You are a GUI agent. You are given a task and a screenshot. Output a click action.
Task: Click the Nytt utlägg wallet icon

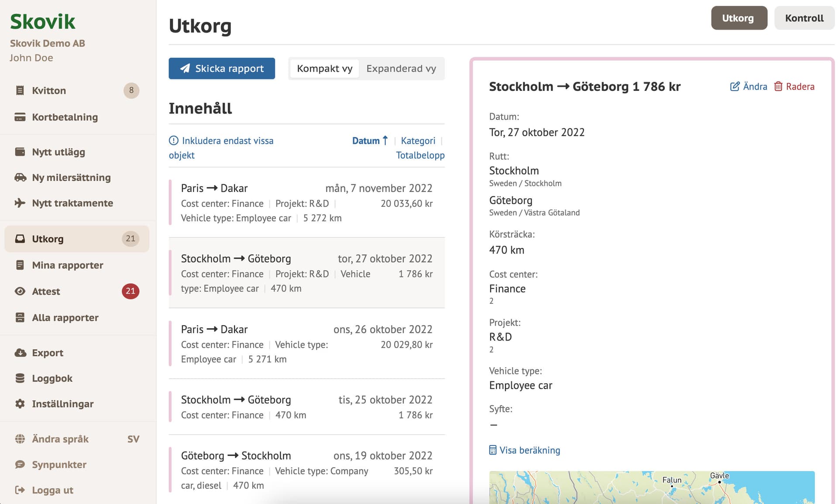20,152
